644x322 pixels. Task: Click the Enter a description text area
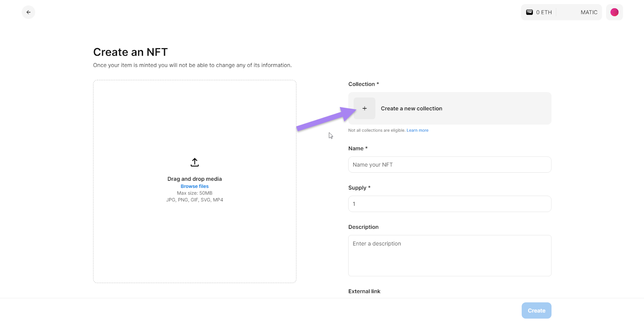(x=450, y=256)
